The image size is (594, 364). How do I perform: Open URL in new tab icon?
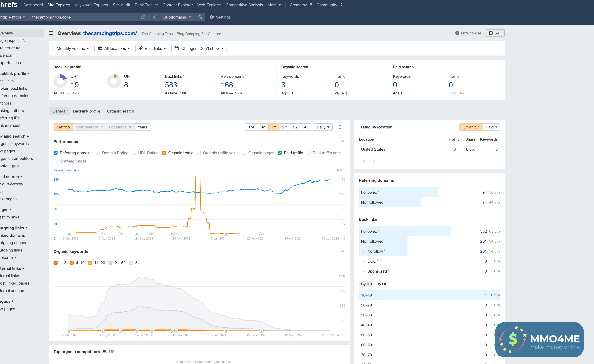[143, 17]
